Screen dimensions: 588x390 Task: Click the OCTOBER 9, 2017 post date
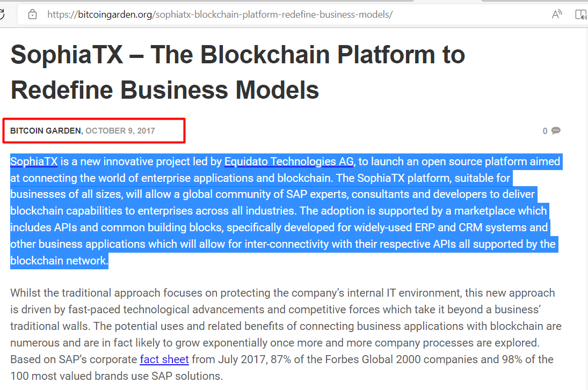(120, 131)
